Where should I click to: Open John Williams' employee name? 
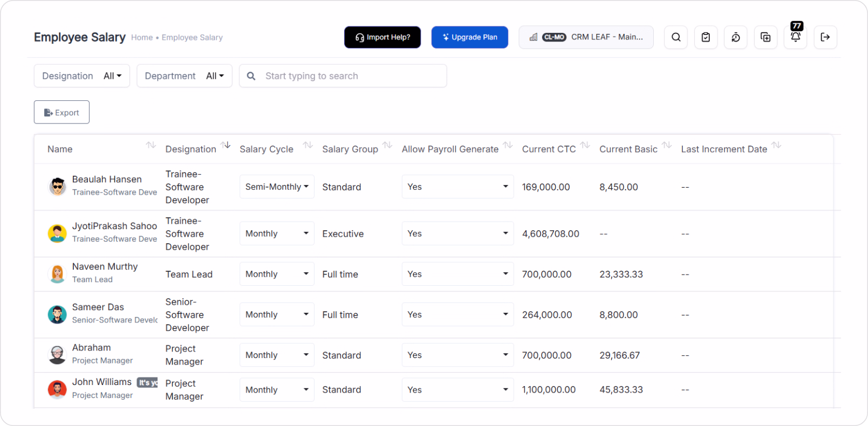pyautogui.click(x=102, y=382)
